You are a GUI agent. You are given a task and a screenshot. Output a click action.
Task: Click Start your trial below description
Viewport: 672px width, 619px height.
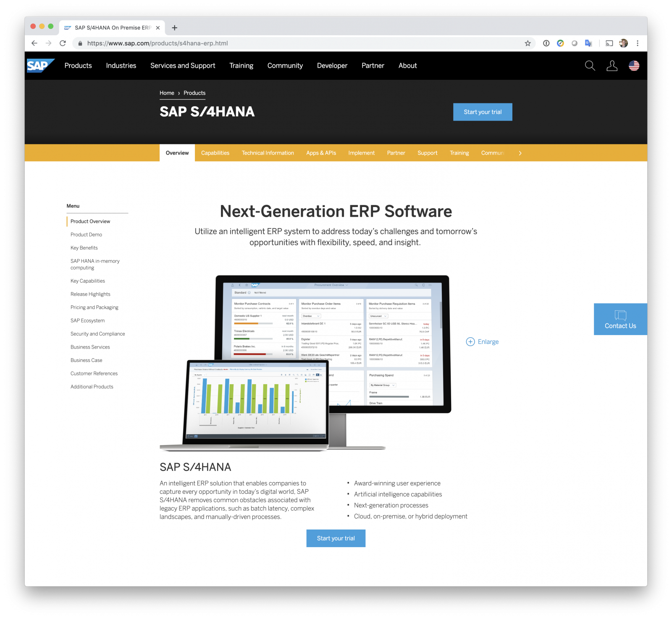(x=336, y=538)
